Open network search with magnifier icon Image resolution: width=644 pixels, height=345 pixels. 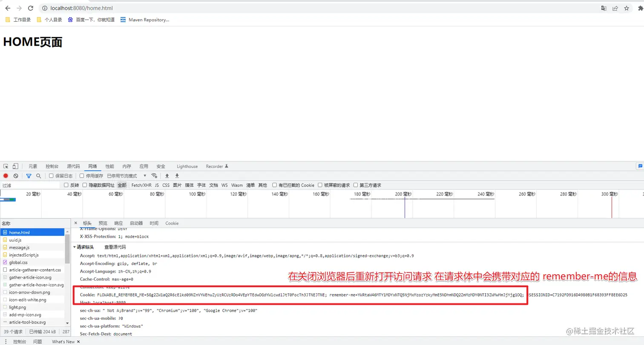[x=38, y=176]
